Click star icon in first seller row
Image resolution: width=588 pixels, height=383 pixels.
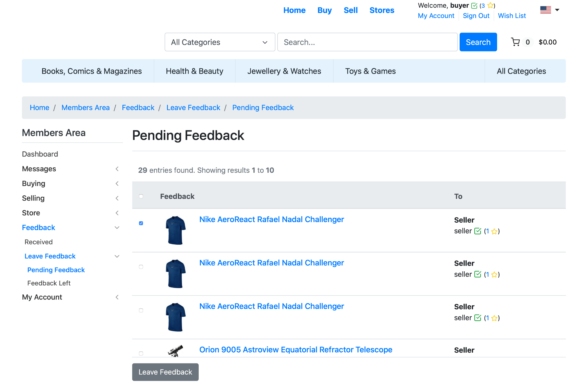(494, 231)
